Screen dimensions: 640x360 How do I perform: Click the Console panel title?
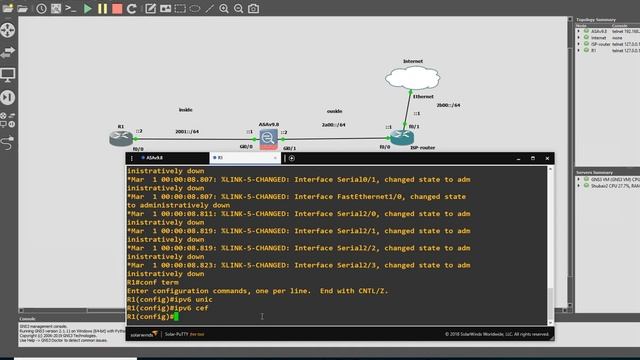tap(27, 319)
